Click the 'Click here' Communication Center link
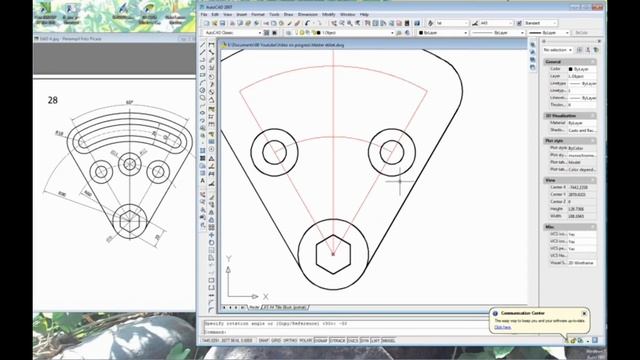The image size is (640, 360). point(502,327)
